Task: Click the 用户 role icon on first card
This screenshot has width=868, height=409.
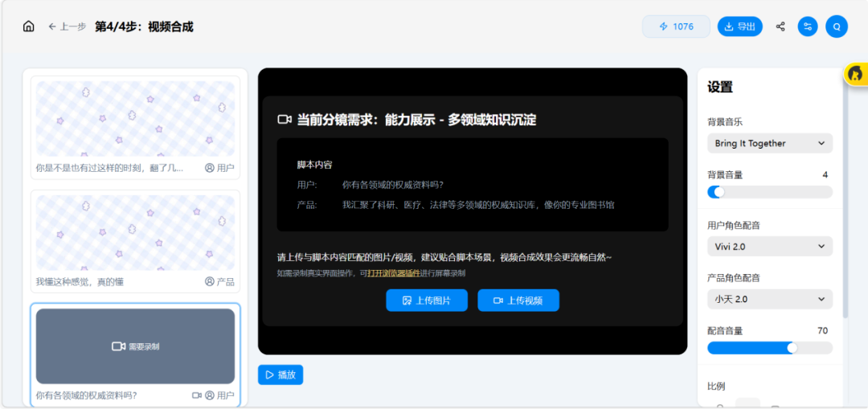Action: pos(209,168)
